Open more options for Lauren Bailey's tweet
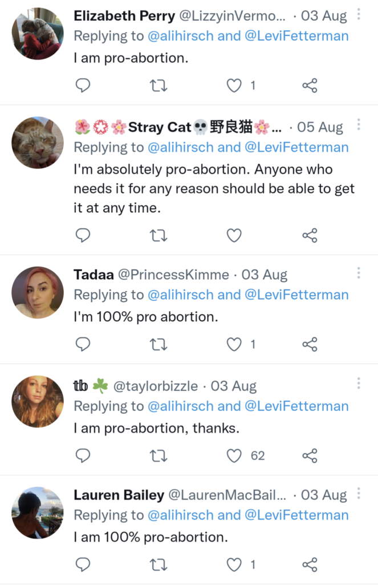 [x=359, y=493]
